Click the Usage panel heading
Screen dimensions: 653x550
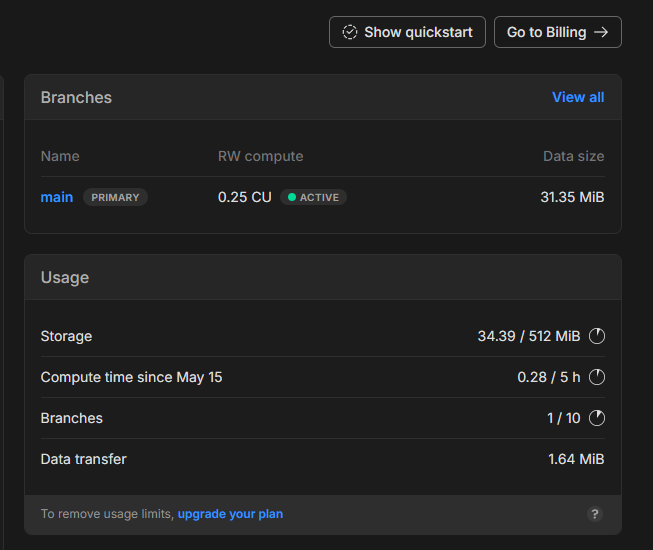coord(65,277)
